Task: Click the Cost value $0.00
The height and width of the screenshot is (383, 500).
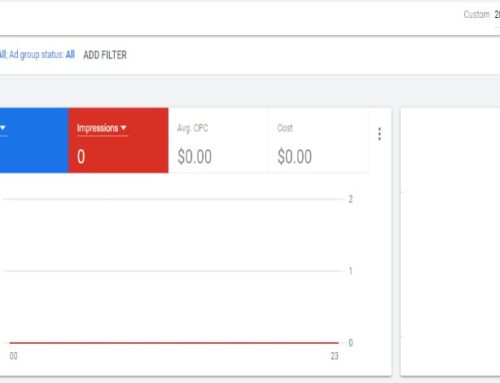Action: [295, 157]
